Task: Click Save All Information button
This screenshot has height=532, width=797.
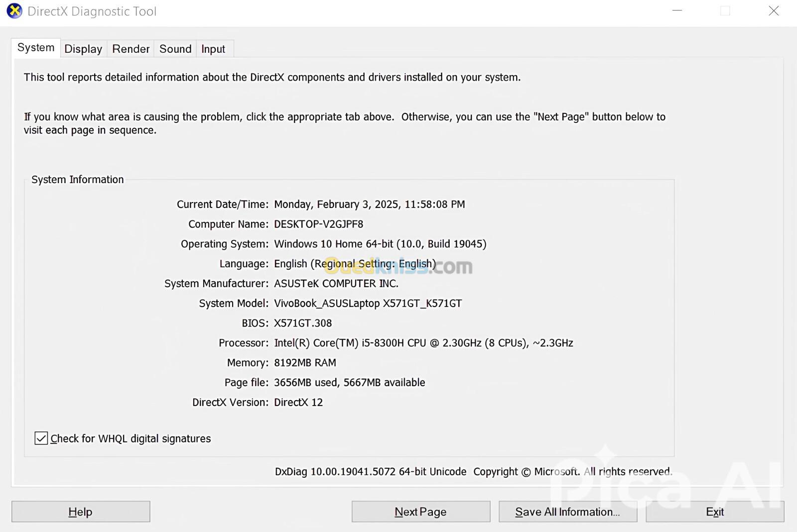Action: (568, 512)
